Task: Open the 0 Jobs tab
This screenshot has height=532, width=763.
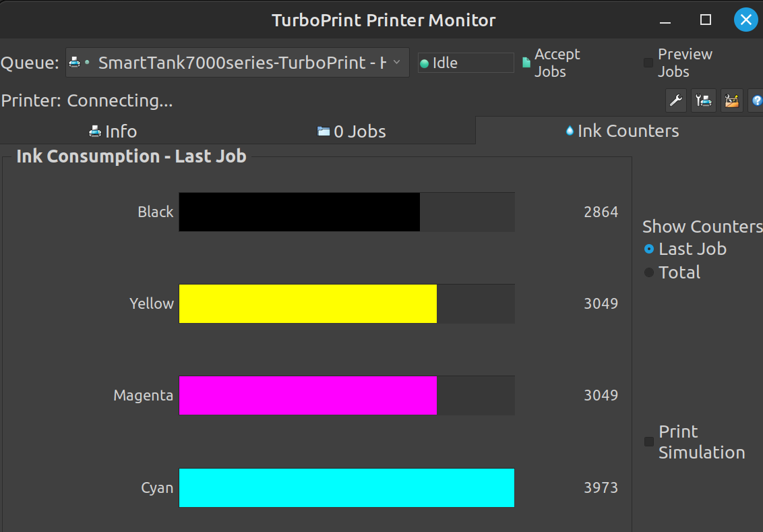Action: [x=352, y=131]
